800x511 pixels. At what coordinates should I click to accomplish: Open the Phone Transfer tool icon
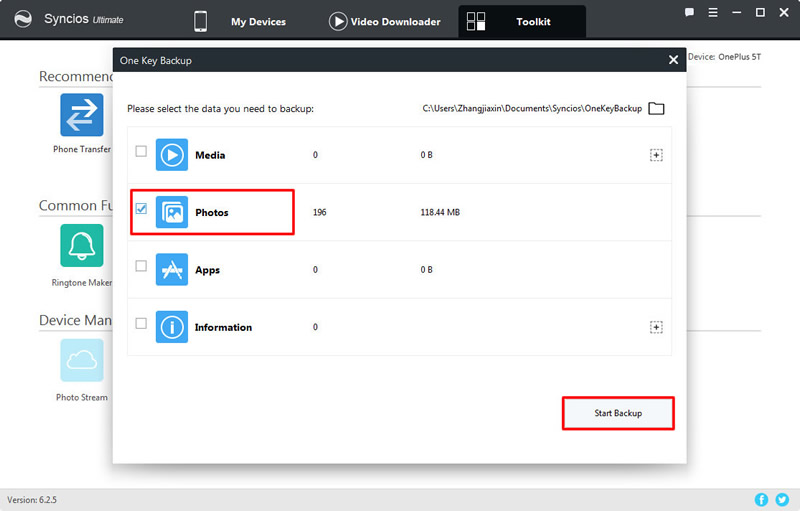coord(82,115)
